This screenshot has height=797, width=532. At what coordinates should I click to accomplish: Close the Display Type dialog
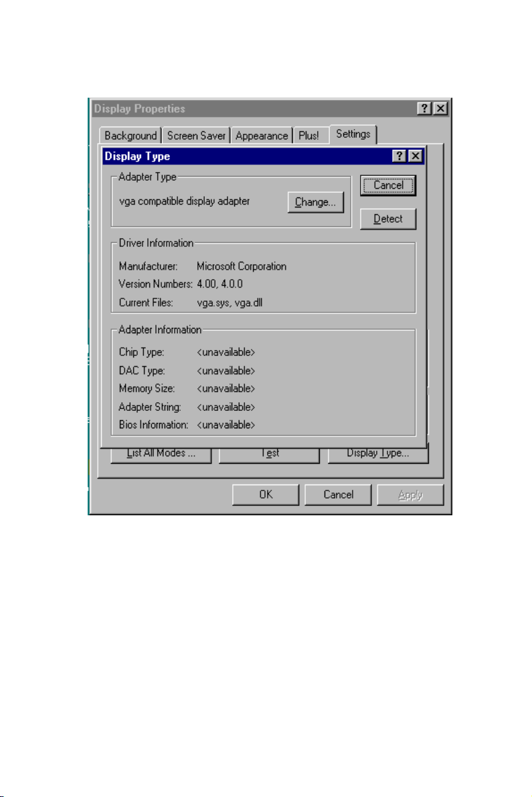(416, 156)
